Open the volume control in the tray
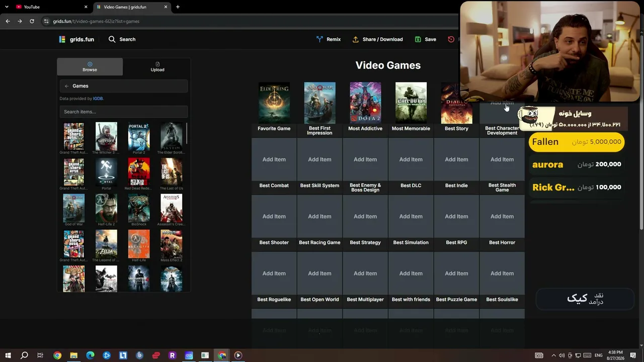644x362 pixels. point(561,355)
